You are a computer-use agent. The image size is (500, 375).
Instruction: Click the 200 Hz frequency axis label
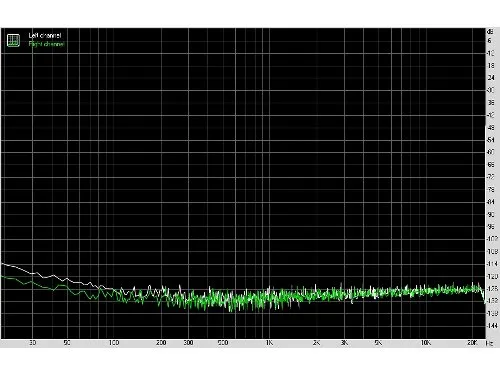tap(161, 343)
